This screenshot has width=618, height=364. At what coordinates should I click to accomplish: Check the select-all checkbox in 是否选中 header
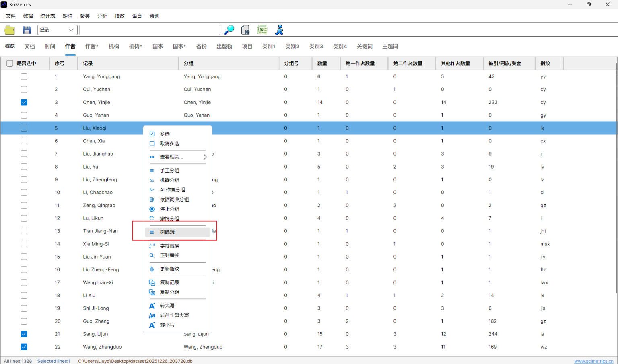tap(9, 63)
